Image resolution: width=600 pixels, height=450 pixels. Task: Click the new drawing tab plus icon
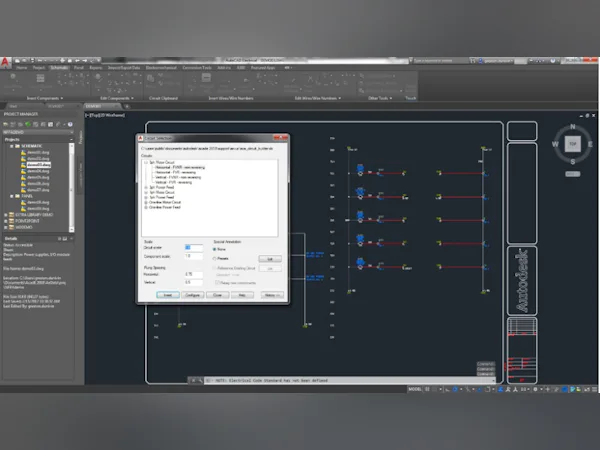click(127, 106)
